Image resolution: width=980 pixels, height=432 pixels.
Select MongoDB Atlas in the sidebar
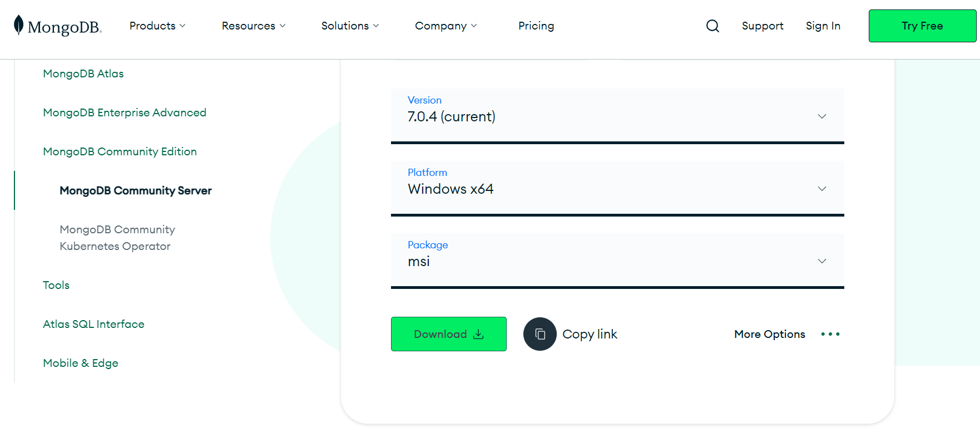(83, 73)
